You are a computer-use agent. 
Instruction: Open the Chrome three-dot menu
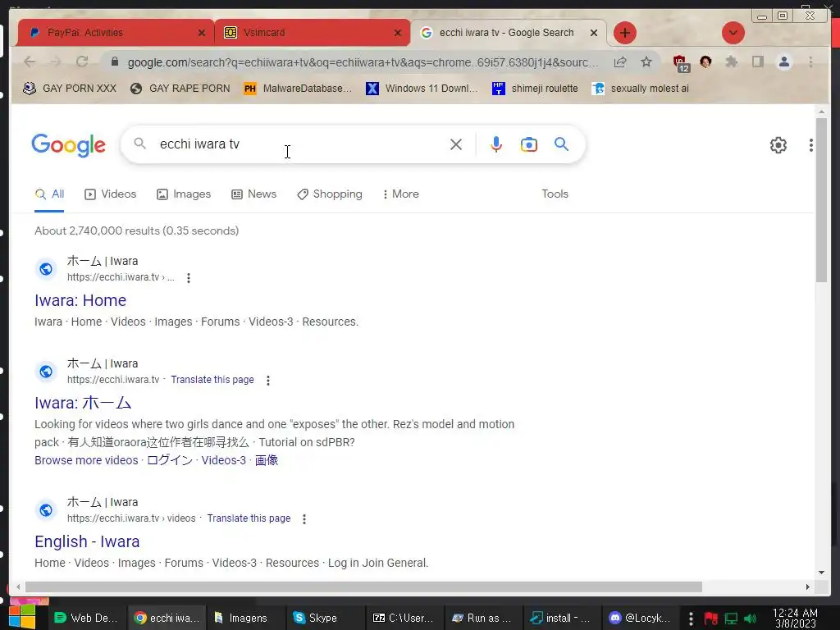point(810,62)
